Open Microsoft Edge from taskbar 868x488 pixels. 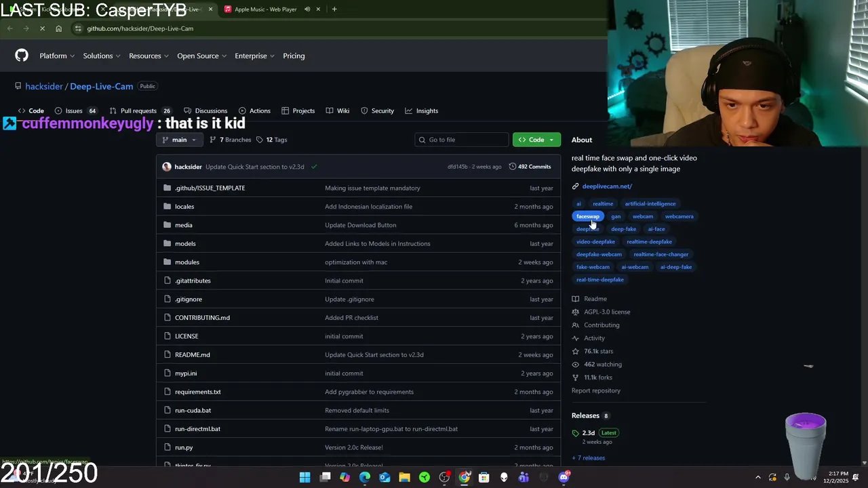[x=365, y=478]
